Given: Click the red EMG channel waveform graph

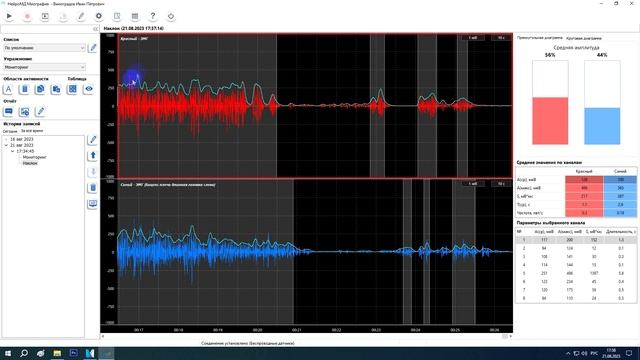Looking at the screenshot, I should (315, 106).
